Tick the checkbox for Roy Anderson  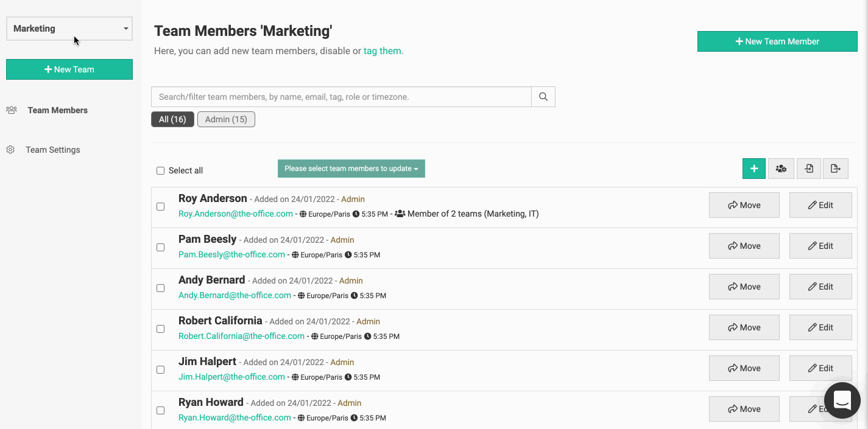coord(161,207)
